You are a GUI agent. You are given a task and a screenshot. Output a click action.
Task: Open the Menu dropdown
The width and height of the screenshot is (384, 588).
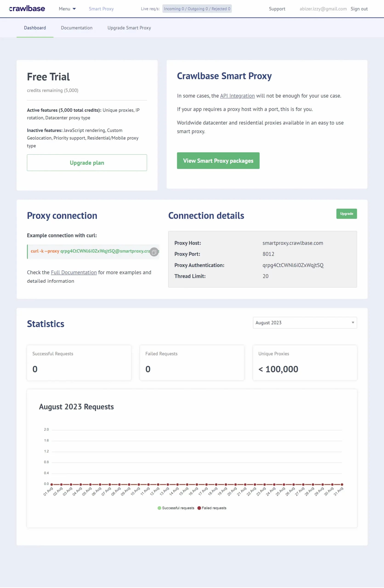tap(67, 9)
